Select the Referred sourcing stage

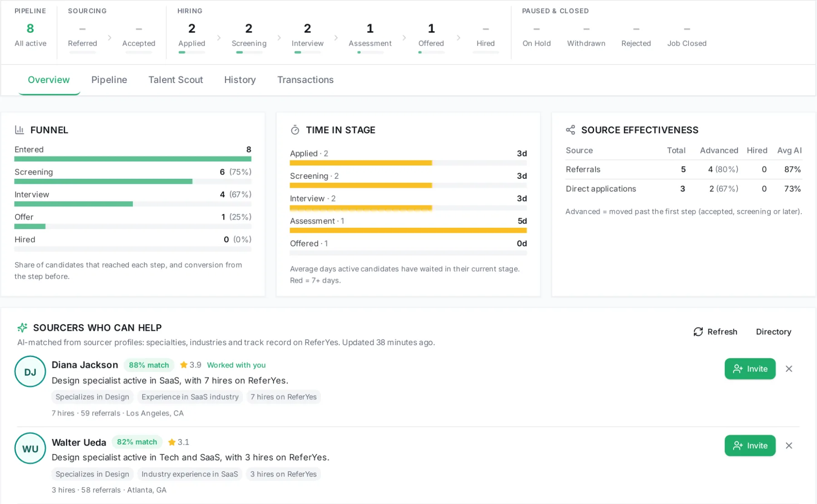83,37
